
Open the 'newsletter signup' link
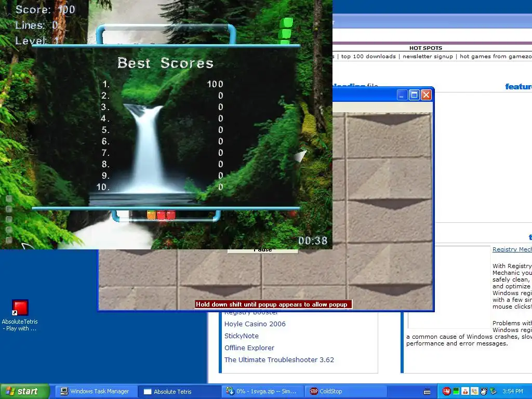click(x=428, y=56)
